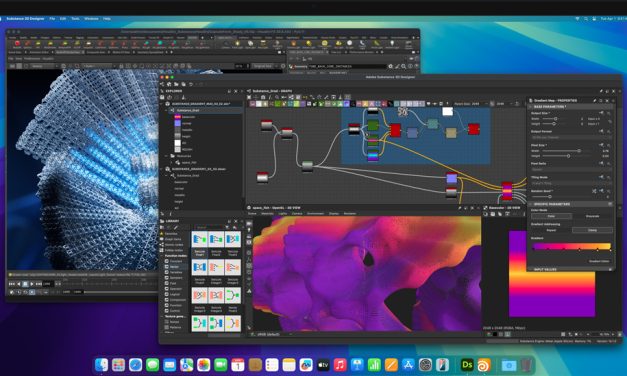Click the Gradient Editor button
627x376 pixels.
pyautogui.click(x=599, y=261)
